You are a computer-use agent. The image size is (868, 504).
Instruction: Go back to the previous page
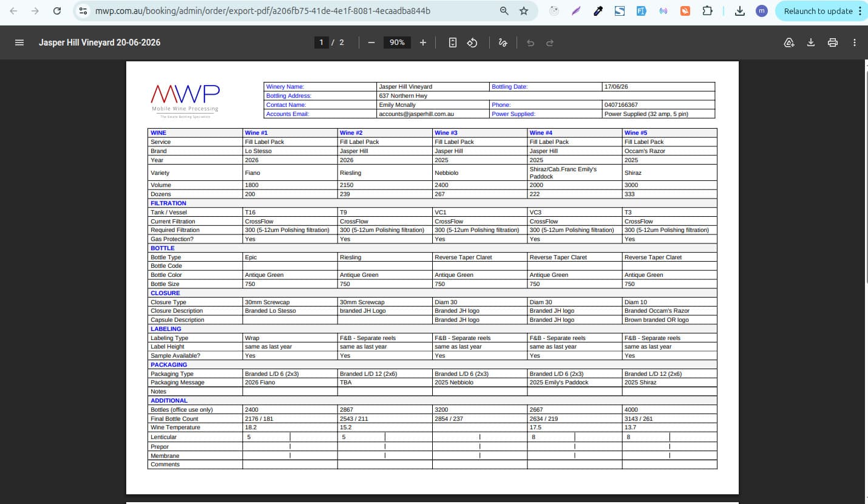[15, 11]
